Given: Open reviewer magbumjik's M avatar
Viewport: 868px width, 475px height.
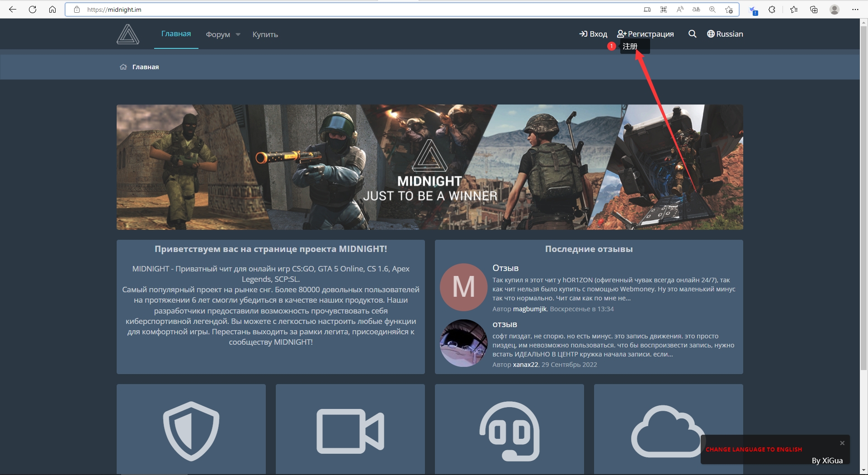Looking at the screenshot, I should pos(463,287).
